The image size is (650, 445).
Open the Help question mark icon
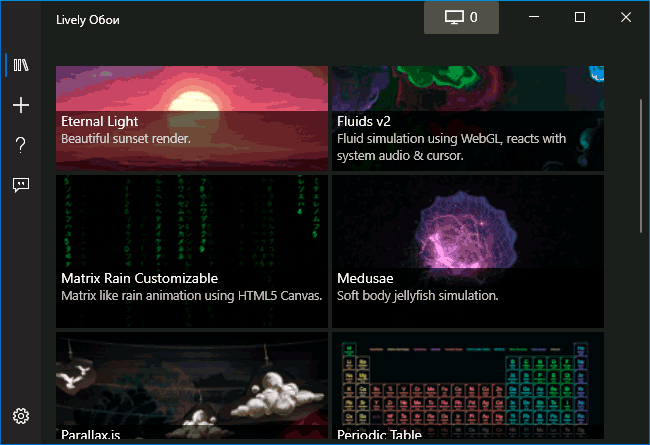pyautogui.click(x=21, y=145)
